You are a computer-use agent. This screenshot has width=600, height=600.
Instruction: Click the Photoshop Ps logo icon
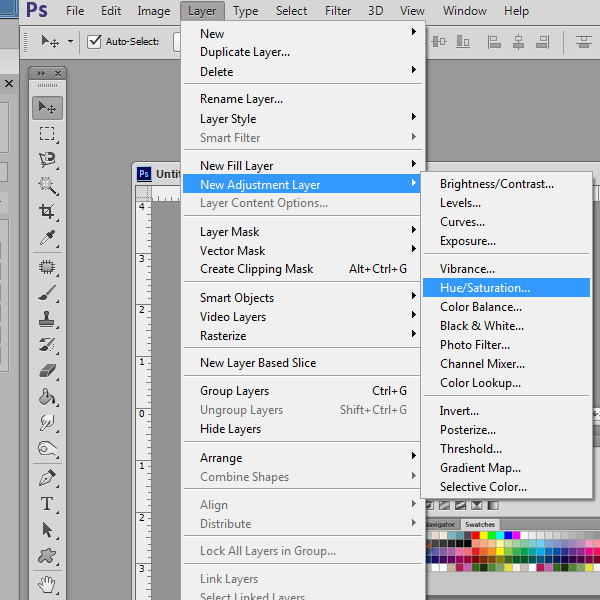click(37, 10)
